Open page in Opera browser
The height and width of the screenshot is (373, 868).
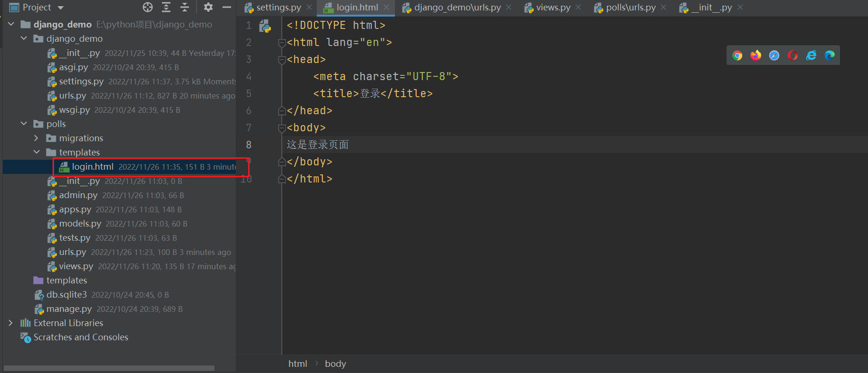[793, 55]
